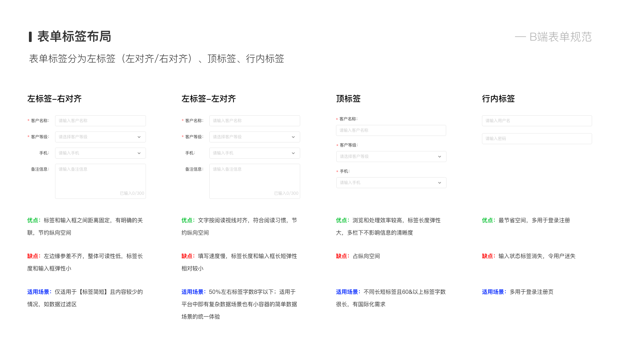Click 手机 label in 左标签-左对齐 form
This screenshot has height=364, width=620.
click(190, 153)
